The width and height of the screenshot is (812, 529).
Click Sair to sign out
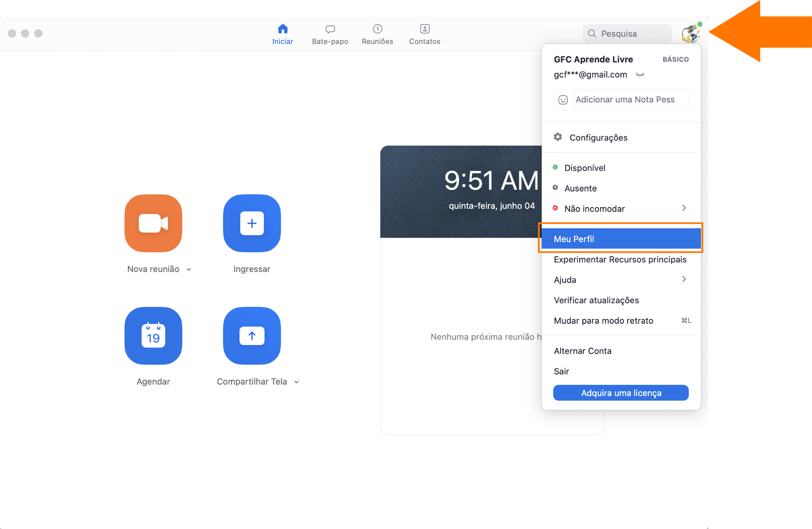coord(621,371)
